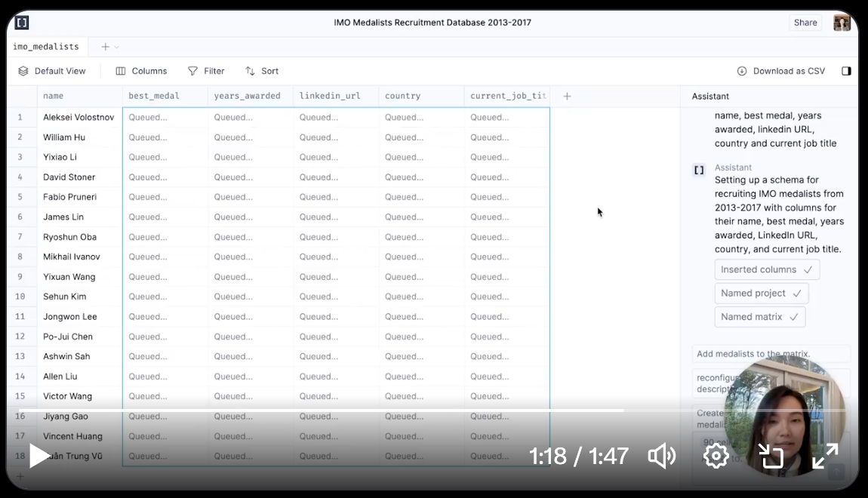Click the Share button
The width and height of the screenshot is (868, 498).
(x=805, y=23)
